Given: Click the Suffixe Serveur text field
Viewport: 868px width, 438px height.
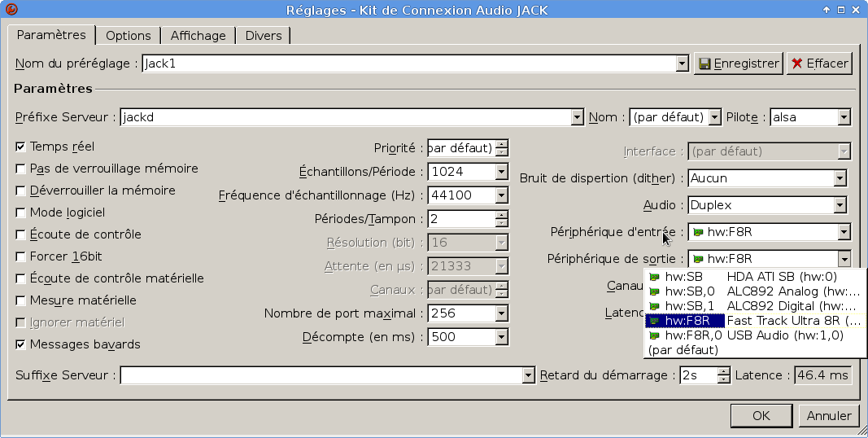Looking at the screenshot, I should click(321, 375).
